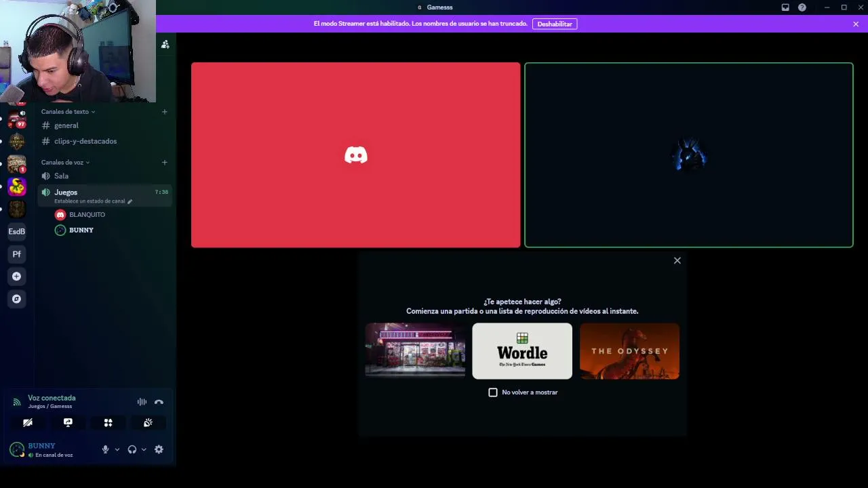Open the yellow duck server icon
The width and height of the screenshot is (868, 488).
(x=17, y=186)
